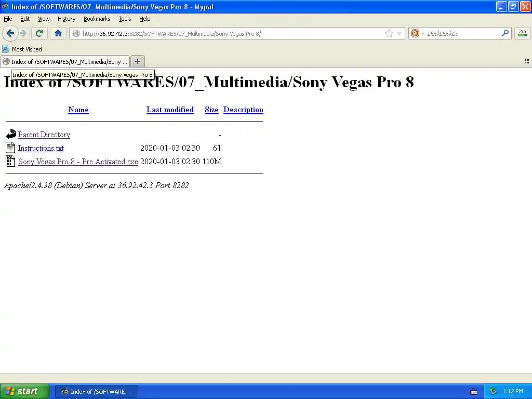Go back with the Back arrow button
The image size is (532, 399).
pyautogui.click(x=10, y=33)
